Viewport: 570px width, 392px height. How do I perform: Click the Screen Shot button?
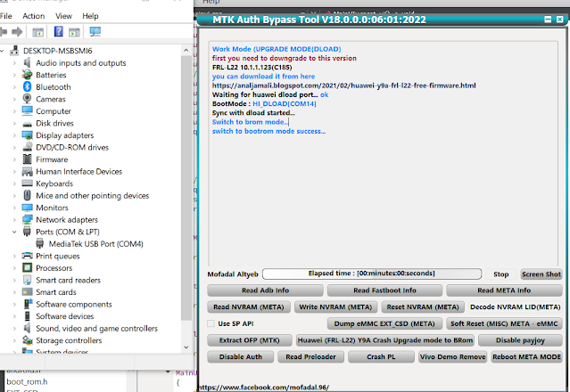click(541, 274)
